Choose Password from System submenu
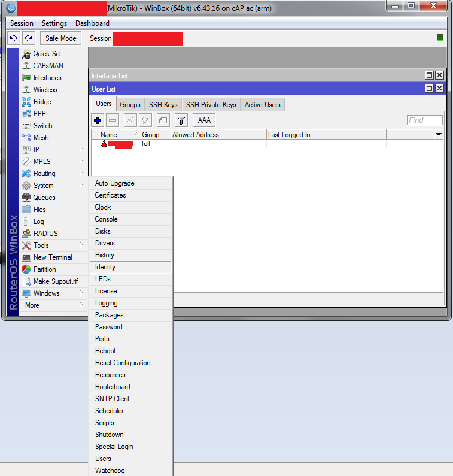The image size is (453, 476). (x=131, y=327)
